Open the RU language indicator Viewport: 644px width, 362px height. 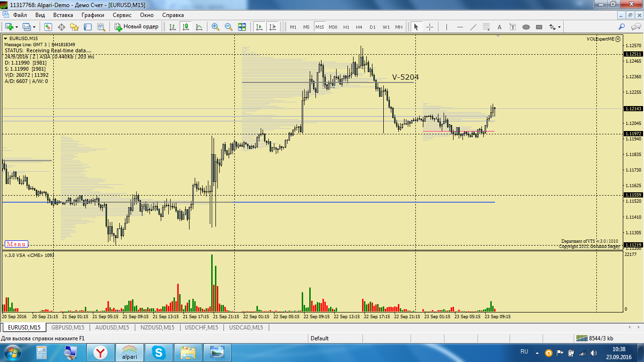(524, 352)
